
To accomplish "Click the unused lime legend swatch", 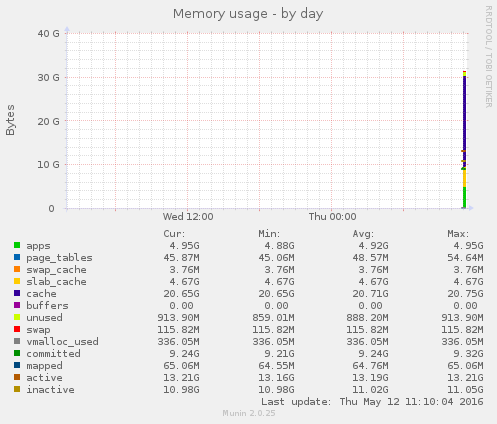I will 17,317.
